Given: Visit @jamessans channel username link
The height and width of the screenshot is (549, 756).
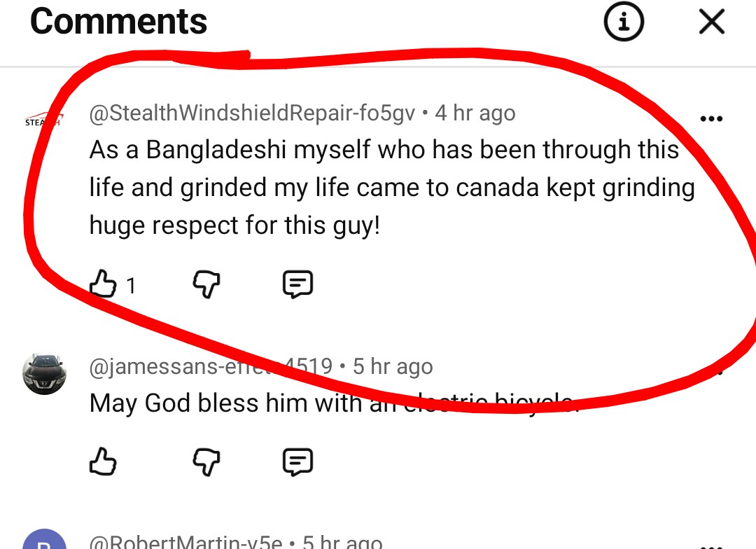Looking at the screenshot, I should click(x=211, y=366).
